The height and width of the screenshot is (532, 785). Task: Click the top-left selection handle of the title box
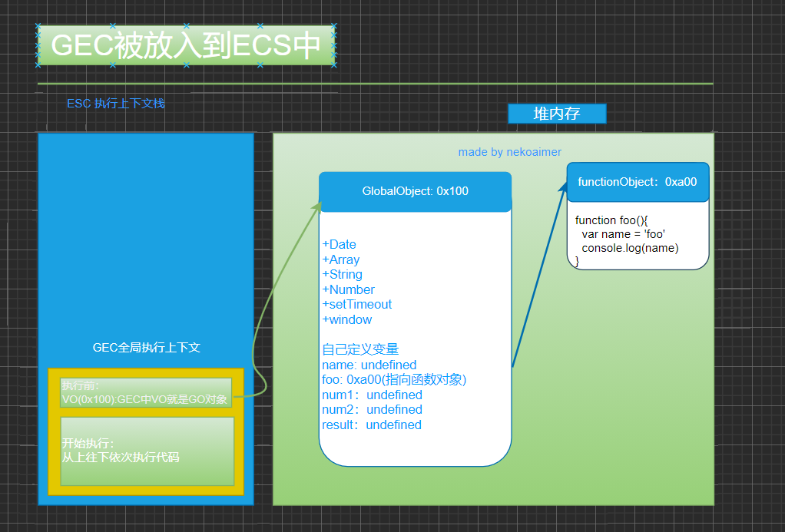pos(38,26)
